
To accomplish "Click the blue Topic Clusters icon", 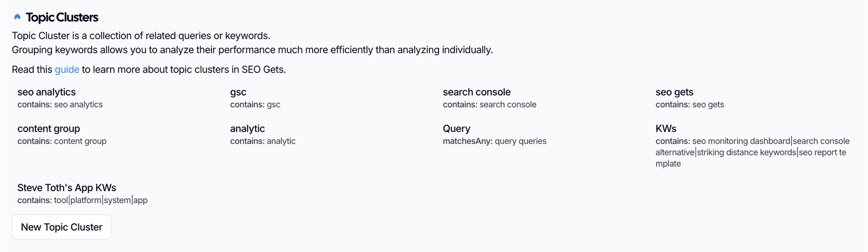I will 17,17.
